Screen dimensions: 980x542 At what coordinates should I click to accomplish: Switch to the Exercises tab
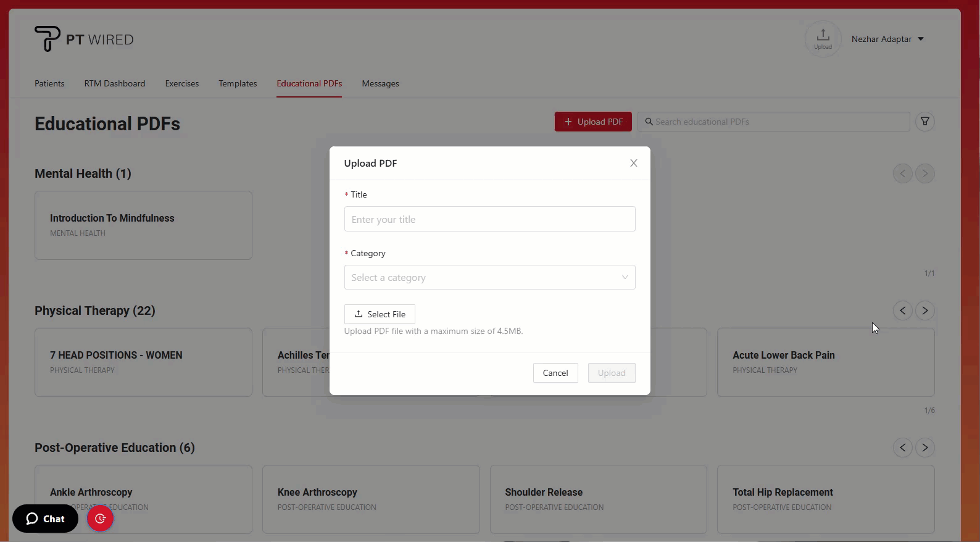point(182,83)
